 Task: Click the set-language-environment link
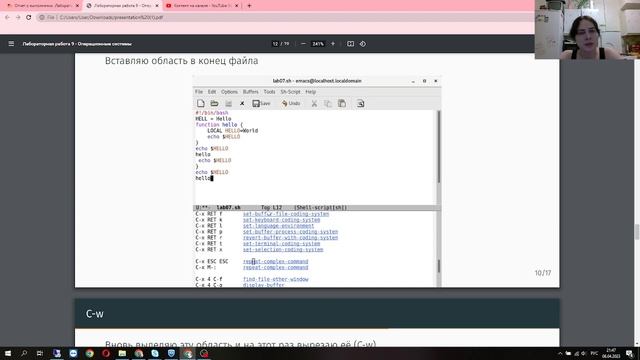(x=278, y=226)
